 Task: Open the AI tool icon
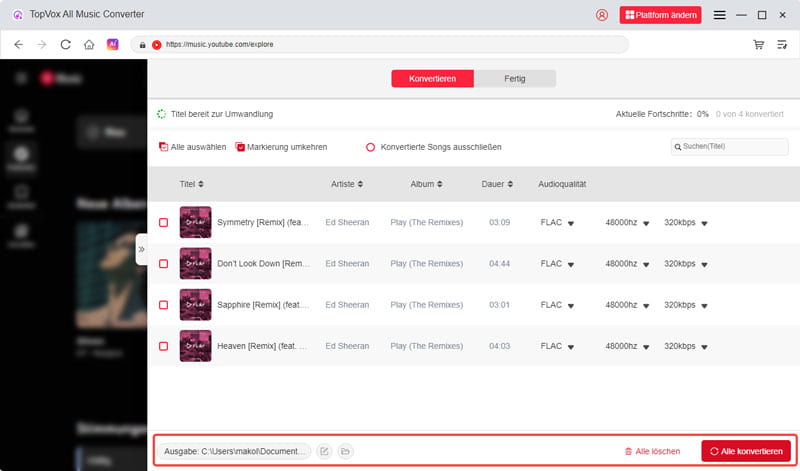[112, 44]
